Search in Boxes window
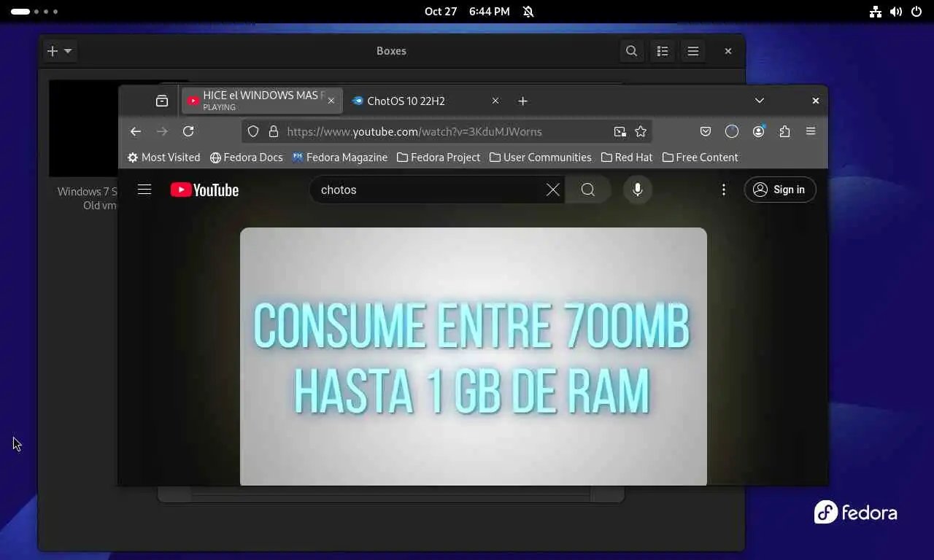This screenshot has height=560, width=934. tap(631, 51)
